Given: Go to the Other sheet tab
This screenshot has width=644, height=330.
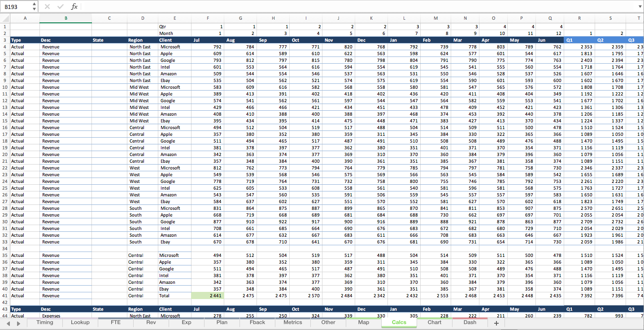Looking at the screenshot, I should [x=328, y=322].
